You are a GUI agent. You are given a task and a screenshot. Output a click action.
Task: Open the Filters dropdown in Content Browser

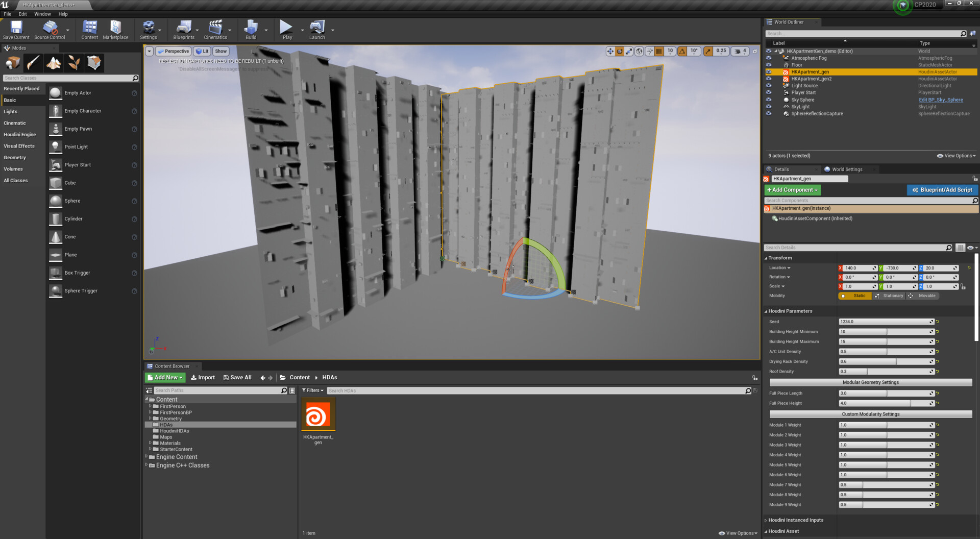point(313,390)
